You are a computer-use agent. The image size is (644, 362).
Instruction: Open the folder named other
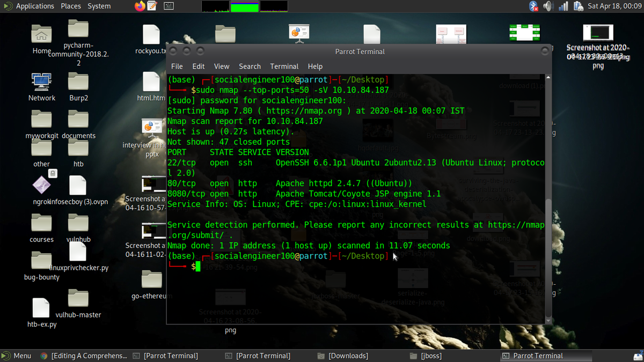[x=42, y=153]
